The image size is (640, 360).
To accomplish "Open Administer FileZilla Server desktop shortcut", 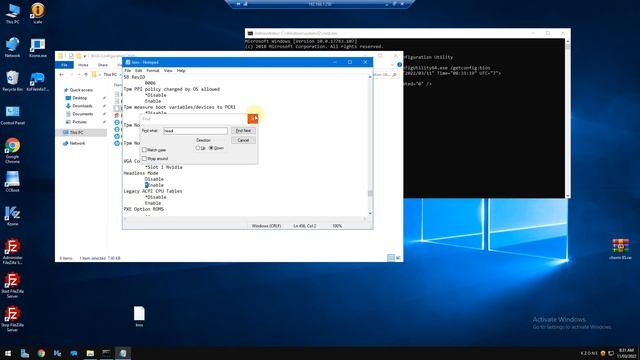I will coord(12,251).
